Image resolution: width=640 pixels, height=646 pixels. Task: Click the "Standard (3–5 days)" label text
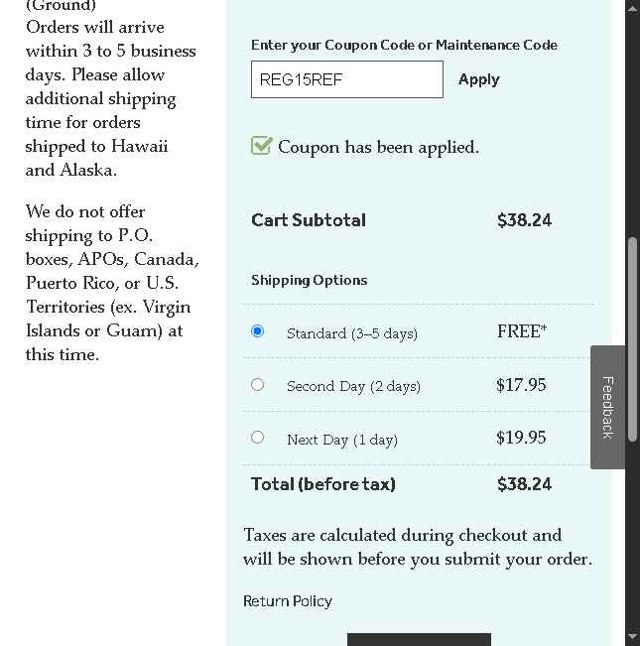pos(352,333)
